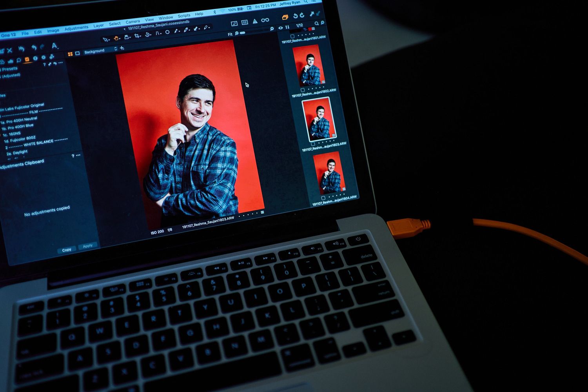Open the Window menu
Viewport: 588px width, 392px height.
click(x=166, y=18)
